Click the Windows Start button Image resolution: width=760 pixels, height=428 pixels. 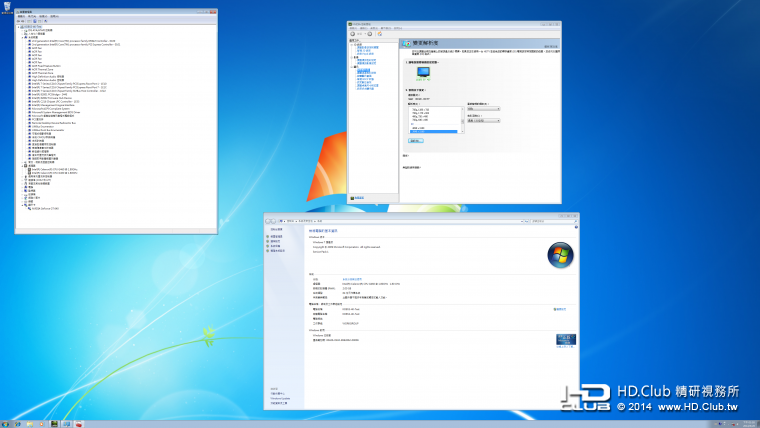click(x=5, y=424)
